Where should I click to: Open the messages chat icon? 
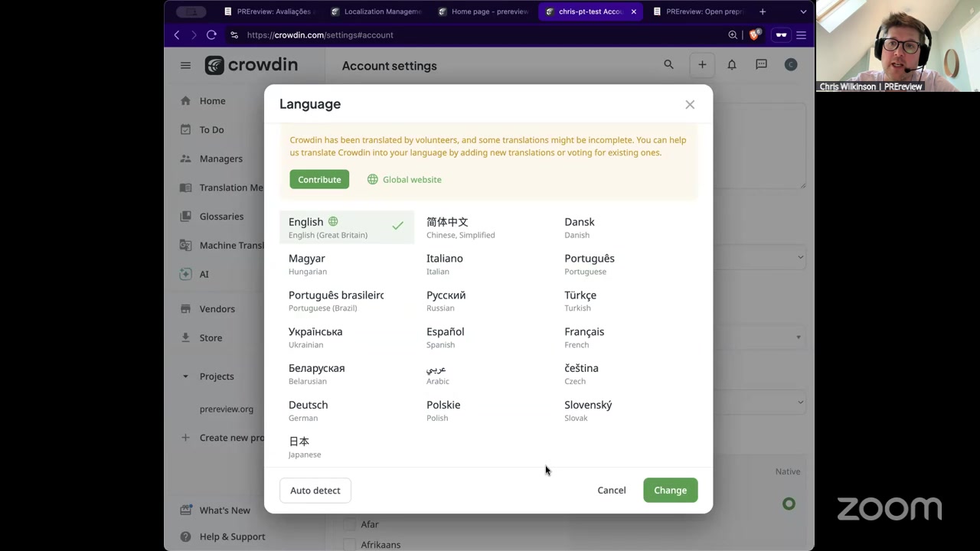tap(761, 65)
